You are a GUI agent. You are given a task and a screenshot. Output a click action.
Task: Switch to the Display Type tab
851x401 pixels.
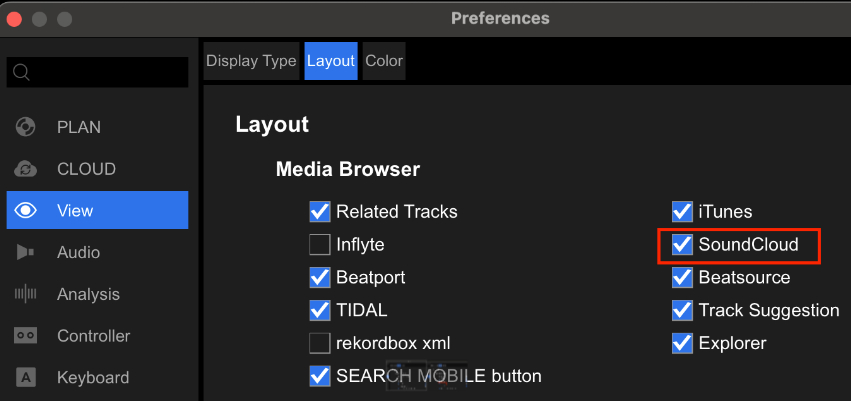(251, 61)
